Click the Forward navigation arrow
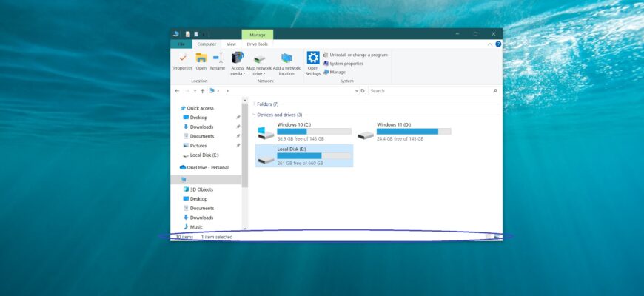644x296 pixels. [187, 91]
